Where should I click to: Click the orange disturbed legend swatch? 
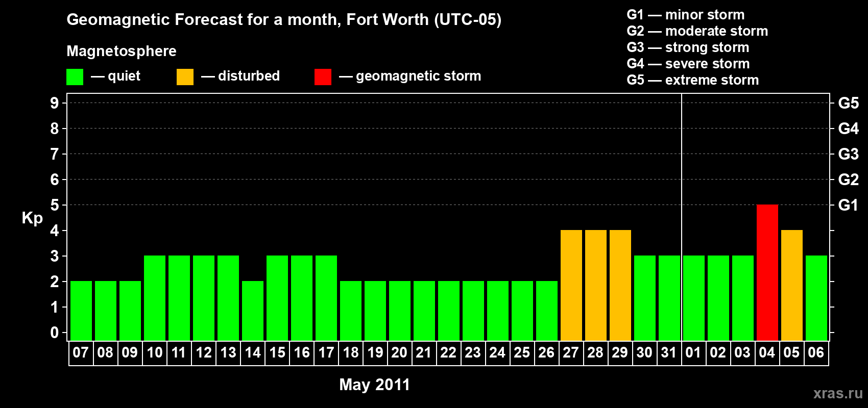185,77
